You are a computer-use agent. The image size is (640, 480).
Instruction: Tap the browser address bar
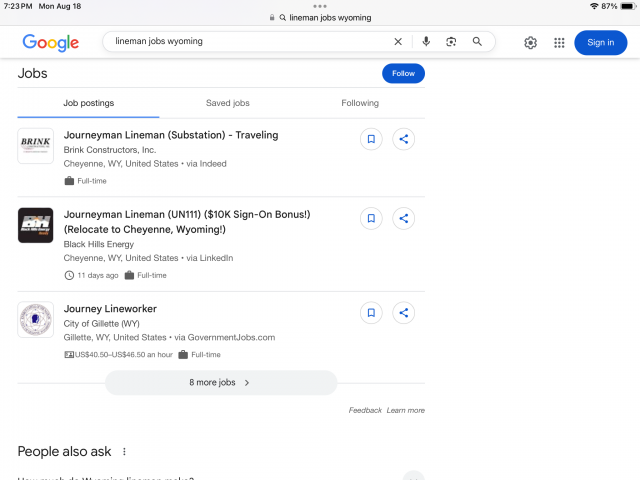(320, 18)
